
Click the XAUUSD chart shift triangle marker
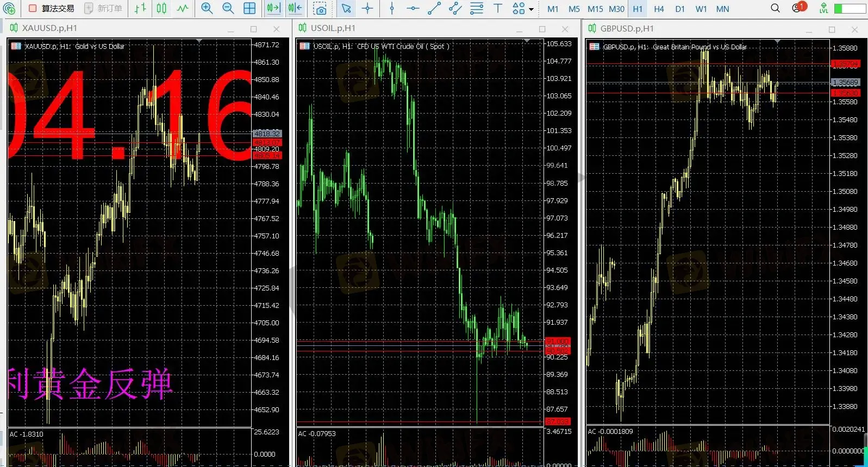point(200,41)
